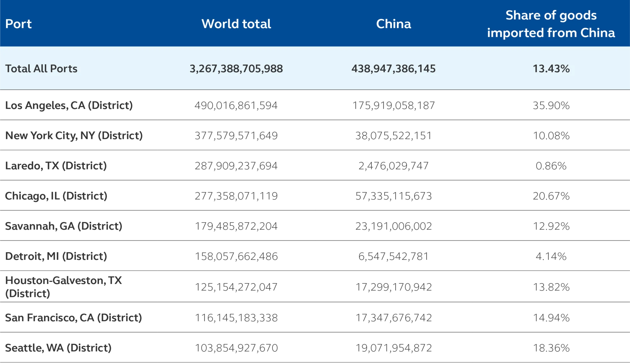
Task: Click the value 19,071,954,872
Action: pos(394,348)
